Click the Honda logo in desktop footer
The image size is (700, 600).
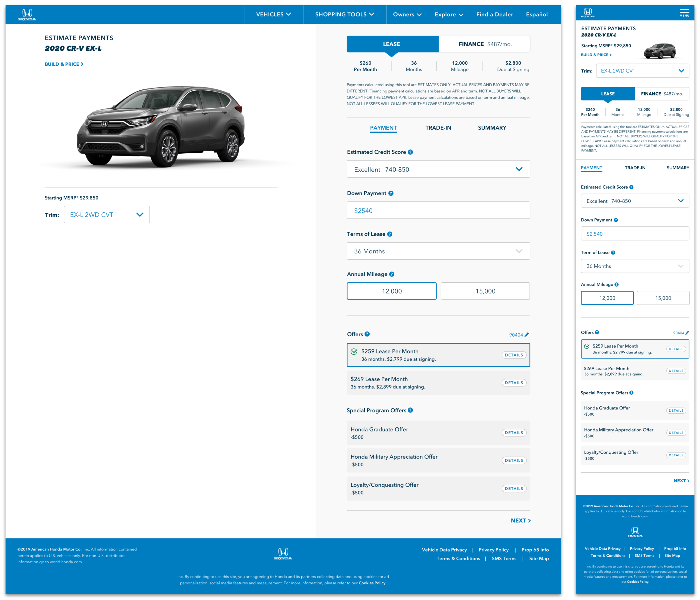click(x=283, y=553)
